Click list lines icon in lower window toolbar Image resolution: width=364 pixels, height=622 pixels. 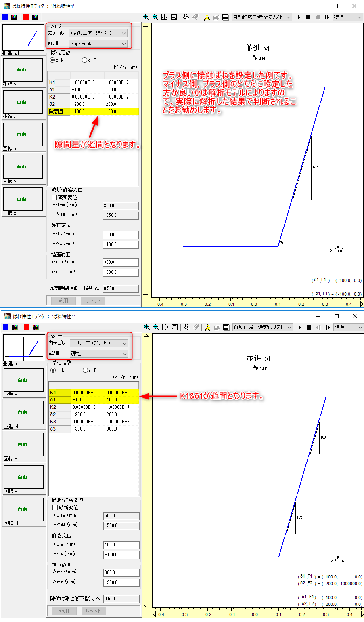click(x=226, y=327)
